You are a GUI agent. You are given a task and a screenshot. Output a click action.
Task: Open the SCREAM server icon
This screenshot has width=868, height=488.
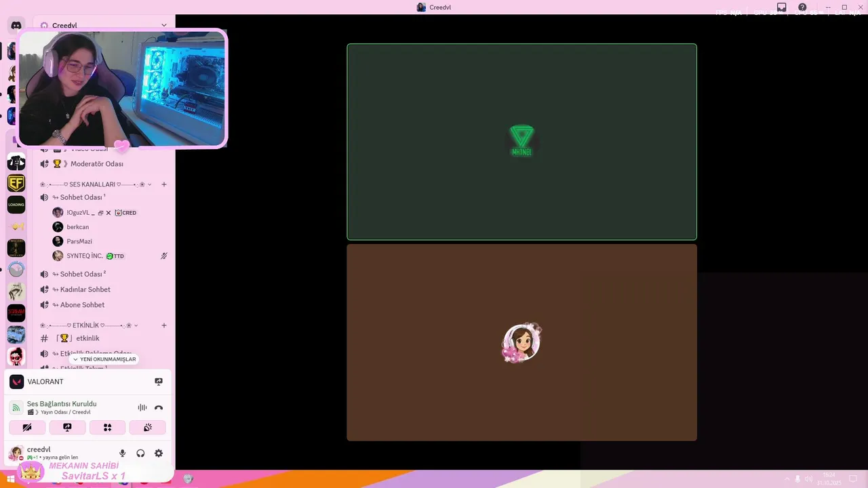click(x=16, y=313)
